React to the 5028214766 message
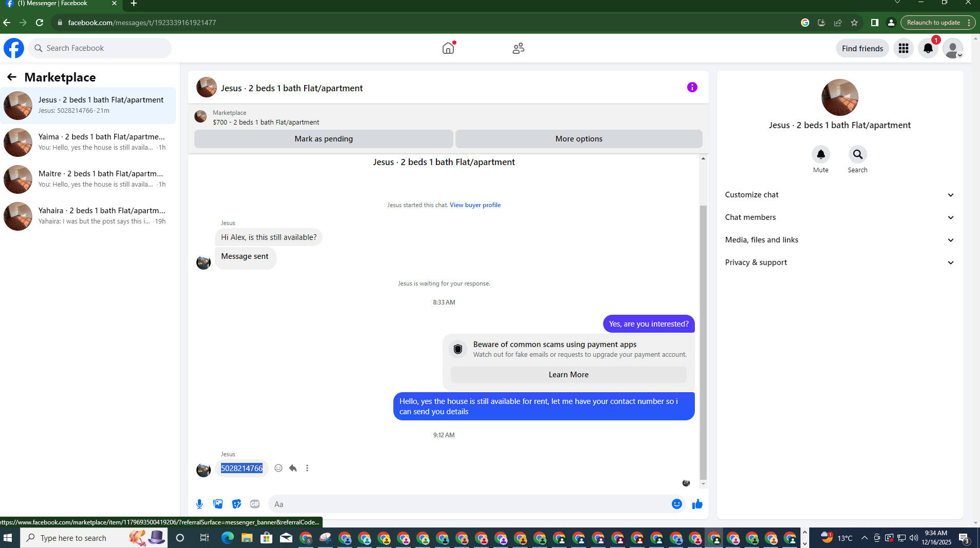 (x=278, y=468)
